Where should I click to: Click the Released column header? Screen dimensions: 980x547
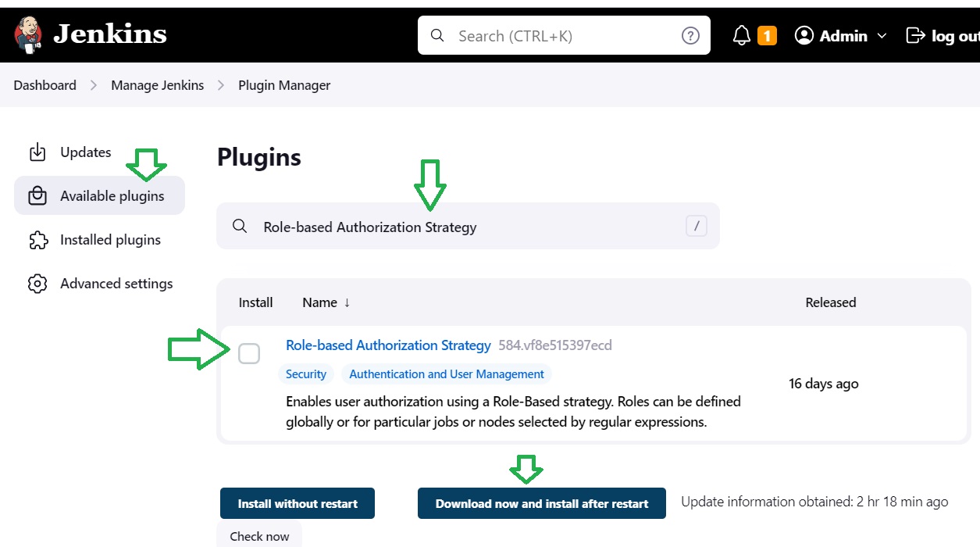click(x=831, y=302)
